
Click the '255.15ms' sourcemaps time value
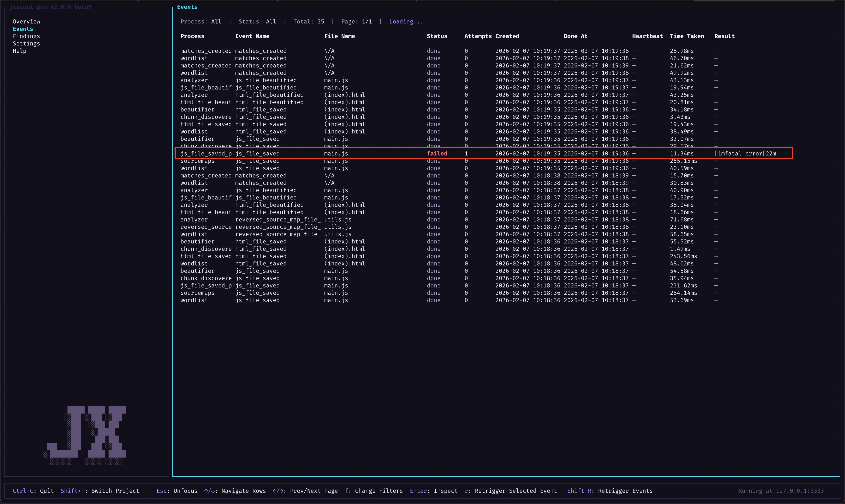[683, 161]
